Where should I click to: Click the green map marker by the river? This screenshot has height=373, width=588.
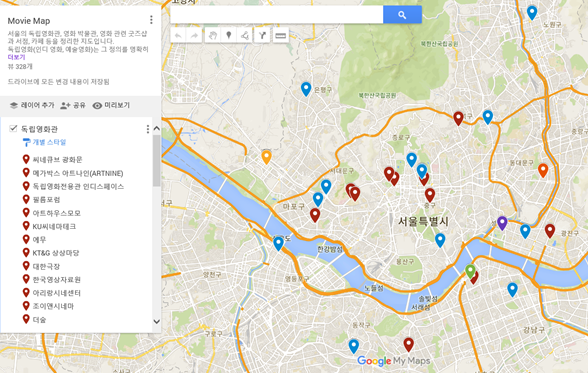tap(470, 271)
